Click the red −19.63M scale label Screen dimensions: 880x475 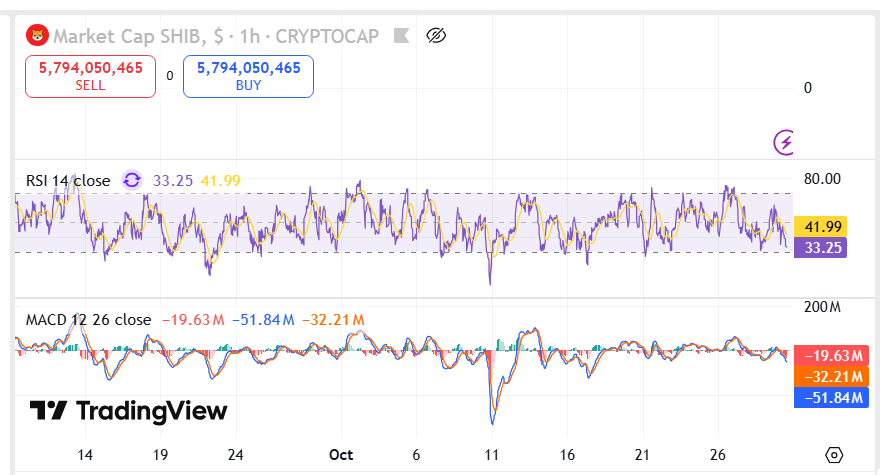click(831, 356)
